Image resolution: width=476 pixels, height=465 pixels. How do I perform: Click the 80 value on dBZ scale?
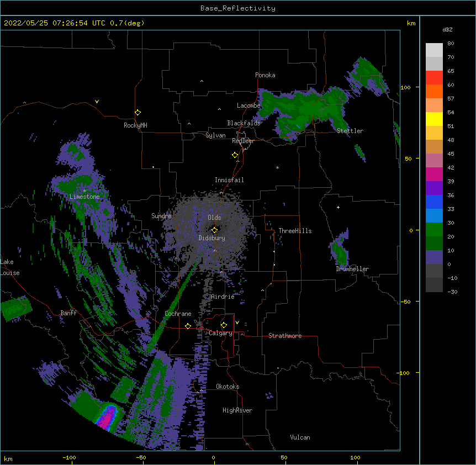pos(451,44)
